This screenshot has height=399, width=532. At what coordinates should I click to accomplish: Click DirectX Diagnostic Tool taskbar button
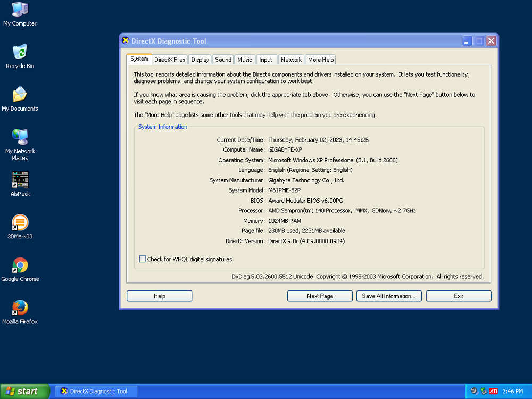(x=96, y=391)
